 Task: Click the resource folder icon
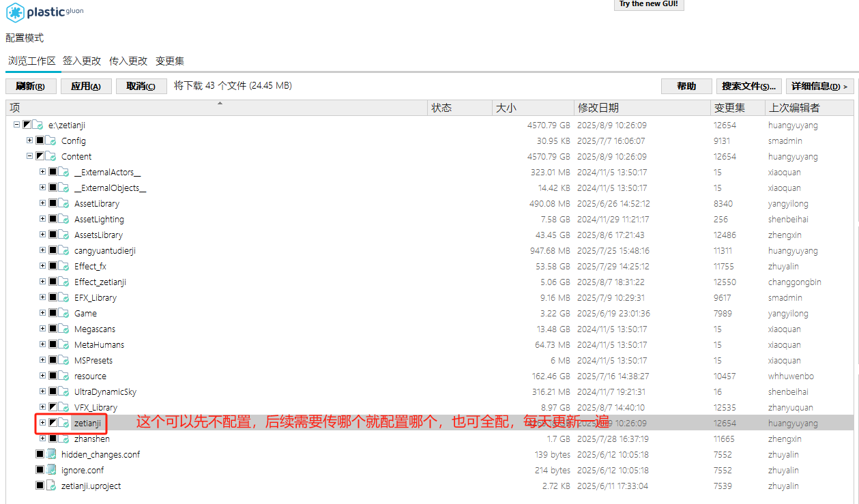tap(63, 376)
